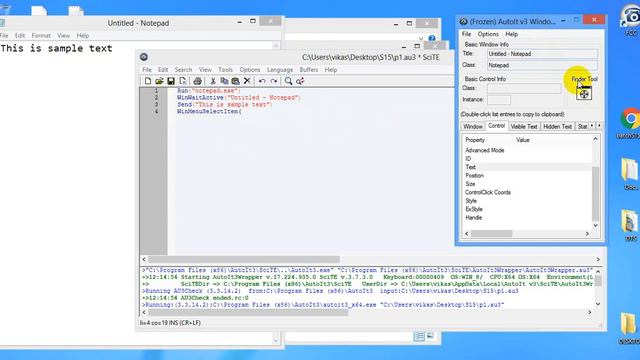Open the Language menu in SciTE
Viewport: 640px width, 360px height.
[280, 70]
